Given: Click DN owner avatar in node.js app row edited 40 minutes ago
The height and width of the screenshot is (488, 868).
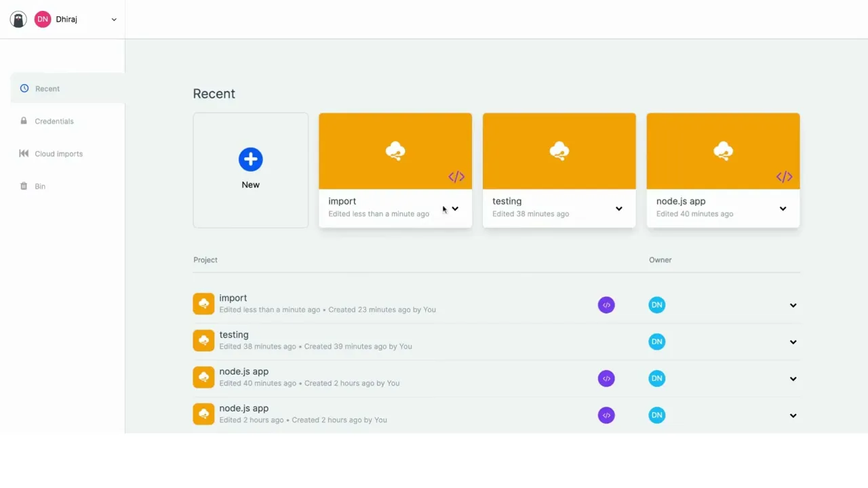Looking at the screenshot, I should pyautogui.click(x=657, y=378).
